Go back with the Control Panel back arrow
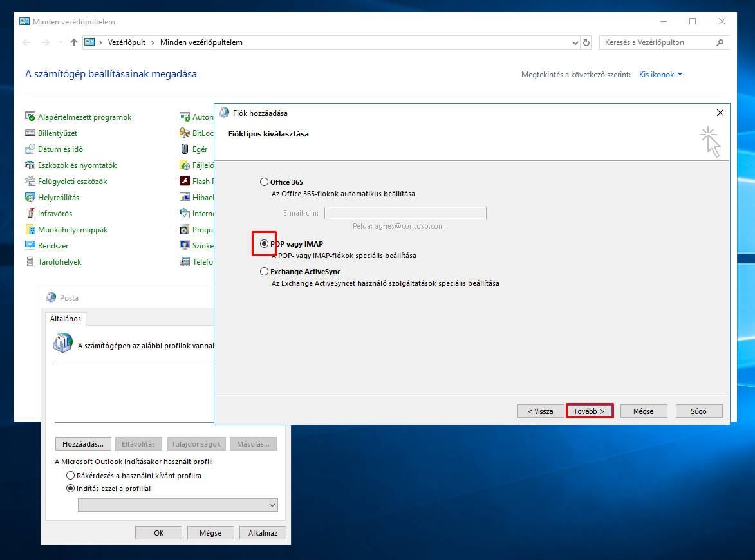This screenshot has width=755, height=560. click(26, 42)
